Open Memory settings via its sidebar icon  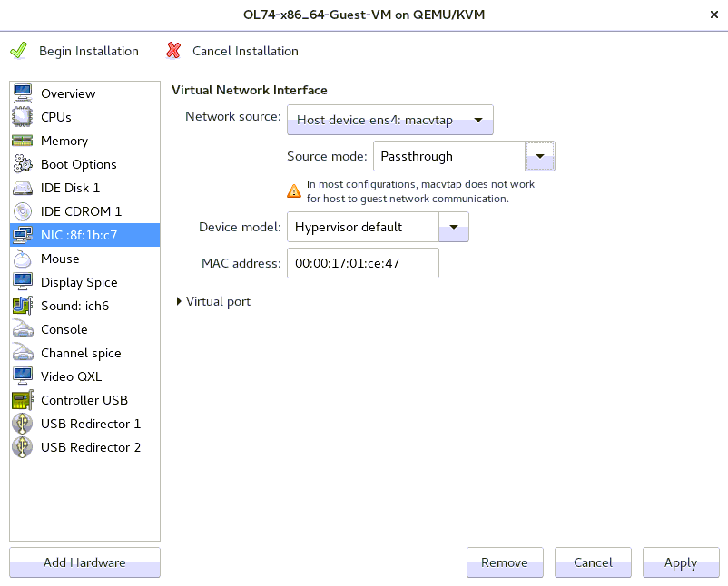[23, 141]
